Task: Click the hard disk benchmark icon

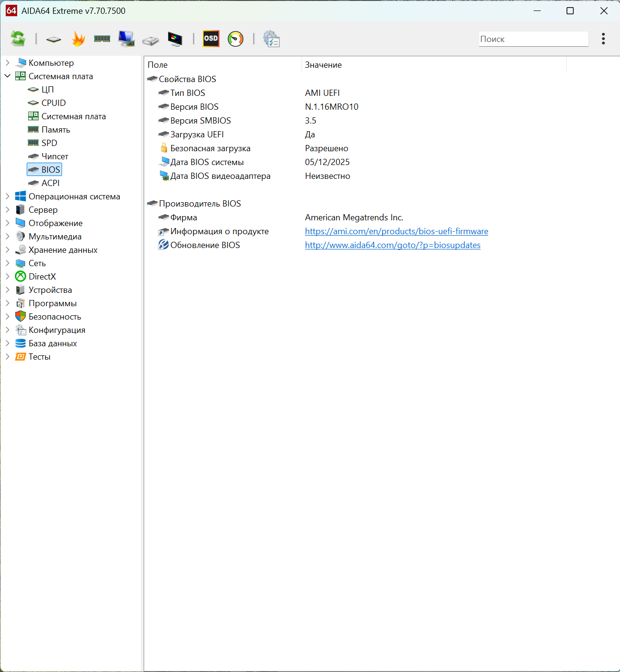Action: coord(150,40)
